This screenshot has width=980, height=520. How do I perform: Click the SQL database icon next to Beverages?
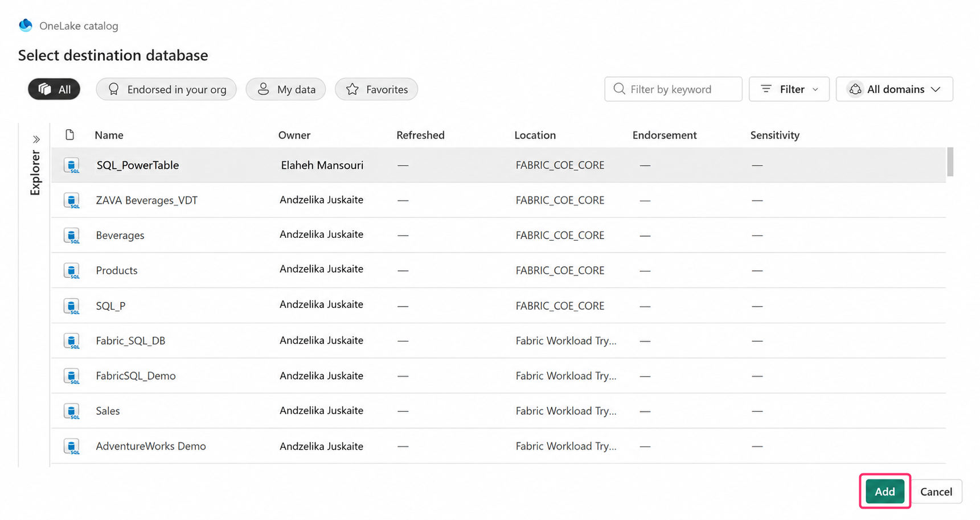(72, 236)
